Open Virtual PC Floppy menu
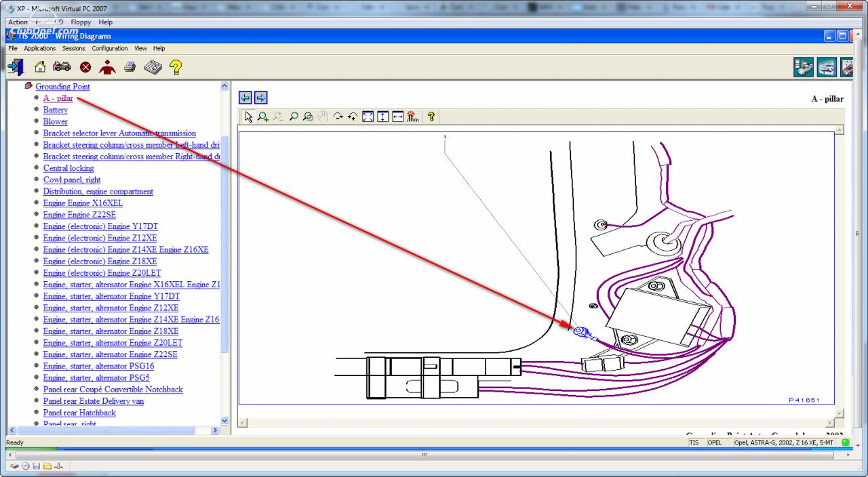The image size is (868, 477). click(81, 22)
